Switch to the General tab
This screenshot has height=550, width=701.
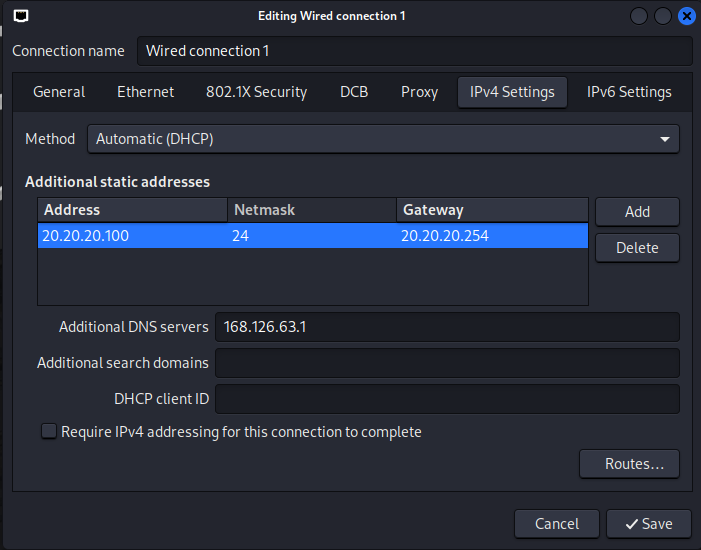(x=59, y=92)
